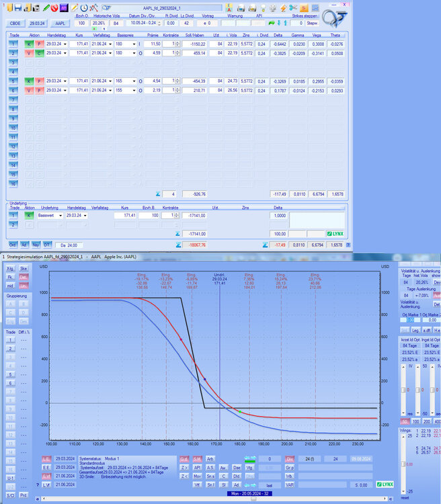Toggle the pink Del. button in simulation

click(23, 277)
